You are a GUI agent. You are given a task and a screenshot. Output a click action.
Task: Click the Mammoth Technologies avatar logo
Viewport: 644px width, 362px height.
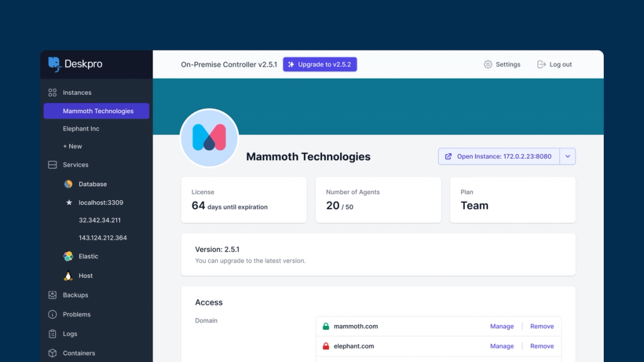pyautogui.click(x=209, y=138)
